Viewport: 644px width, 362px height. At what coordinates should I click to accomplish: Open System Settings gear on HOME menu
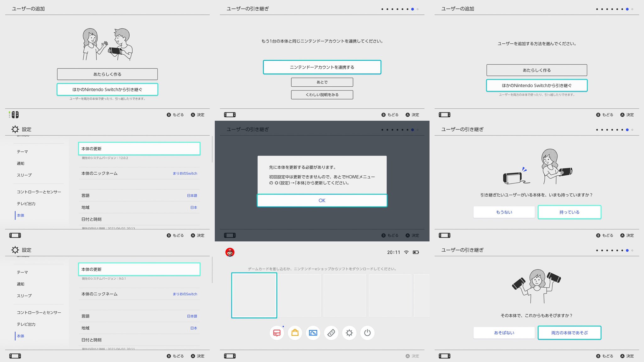(349, 333)
